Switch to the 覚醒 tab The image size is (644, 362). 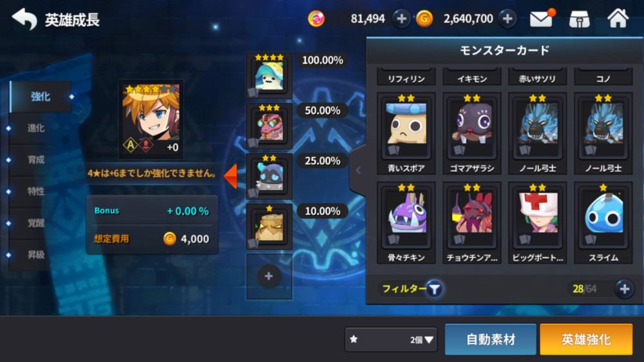pos(36,223)
